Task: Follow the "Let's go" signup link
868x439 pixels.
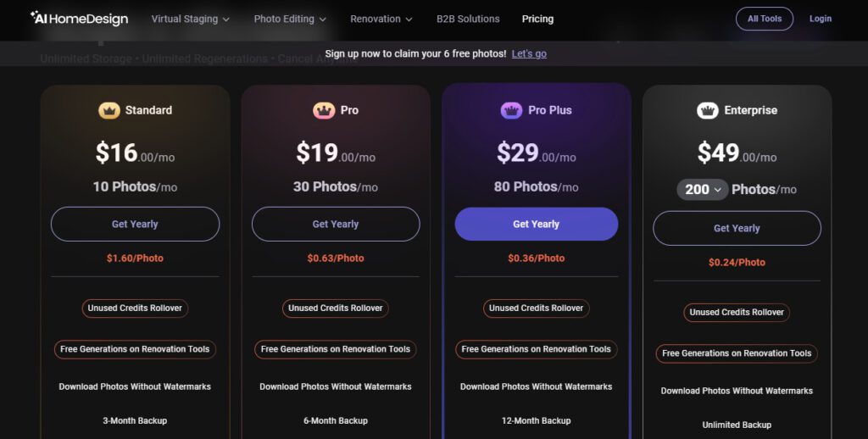Action: point(529,53)
